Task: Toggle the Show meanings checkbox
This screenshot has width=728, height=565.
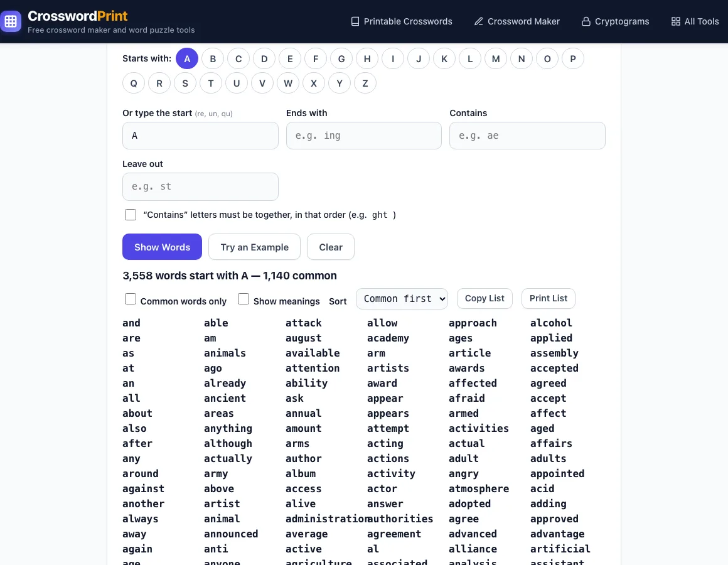Action: point(244,299)
